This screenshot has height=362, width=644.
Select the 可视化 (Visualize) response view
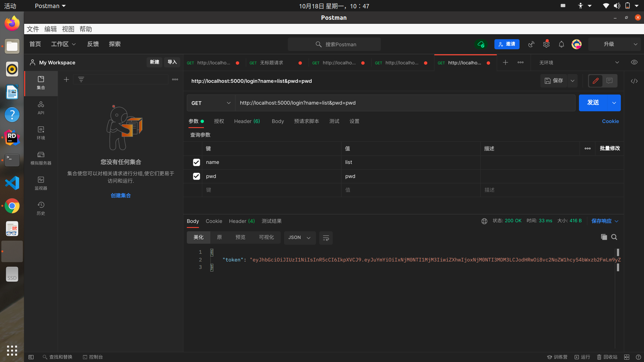[x=266, y=237]
